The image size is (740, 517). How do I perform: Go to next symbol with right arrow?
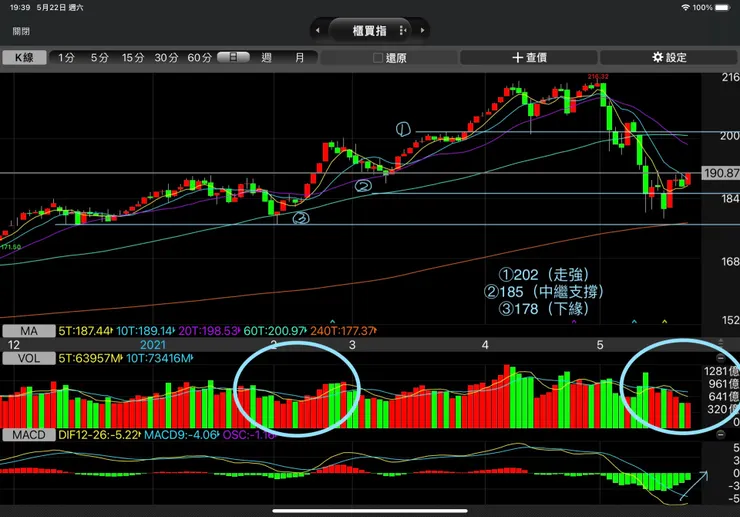(422, 30)
